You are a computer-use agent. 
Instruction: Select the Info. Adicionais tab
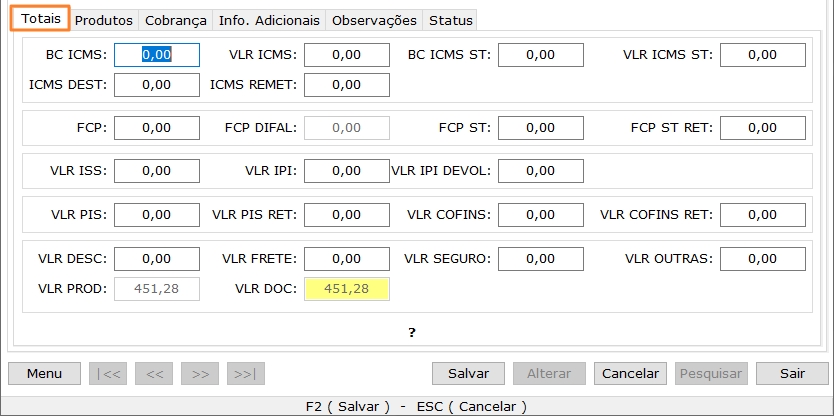[x=269, y=20]
